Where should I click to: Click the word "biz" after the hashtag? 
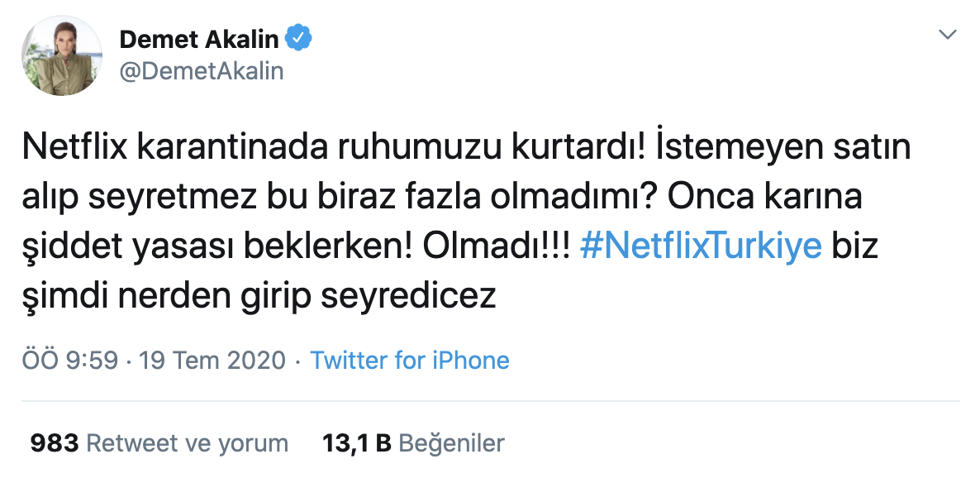tap(854, 246)
